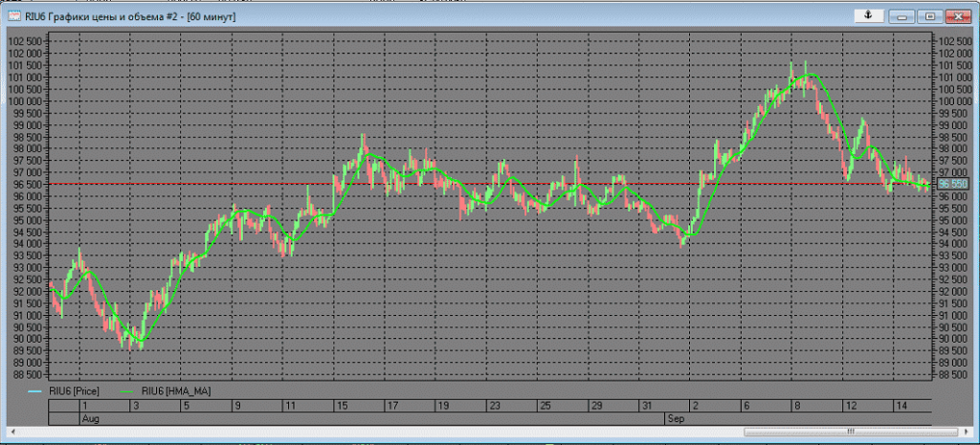This screenshot has width=980, height=445.
Task: Minimize the RIU6 chart window
Action: [x=902, y=16]
